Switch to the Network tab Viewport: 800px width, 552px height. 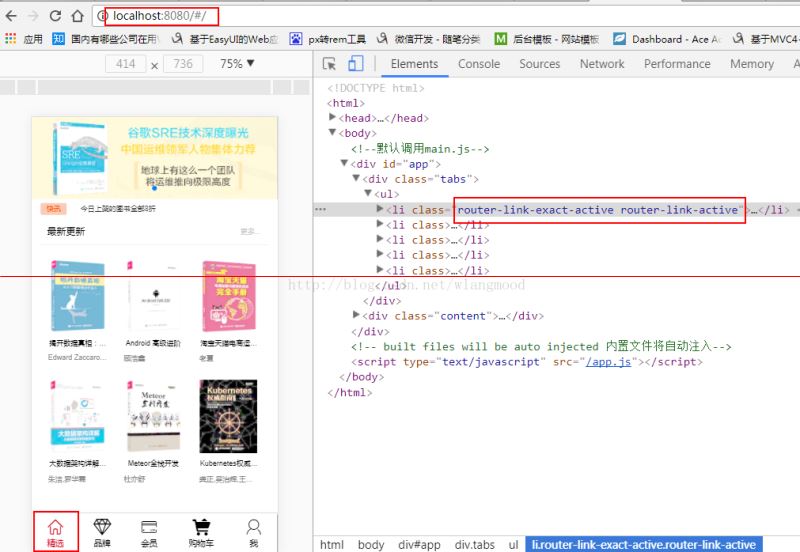(x=602, y=64)
